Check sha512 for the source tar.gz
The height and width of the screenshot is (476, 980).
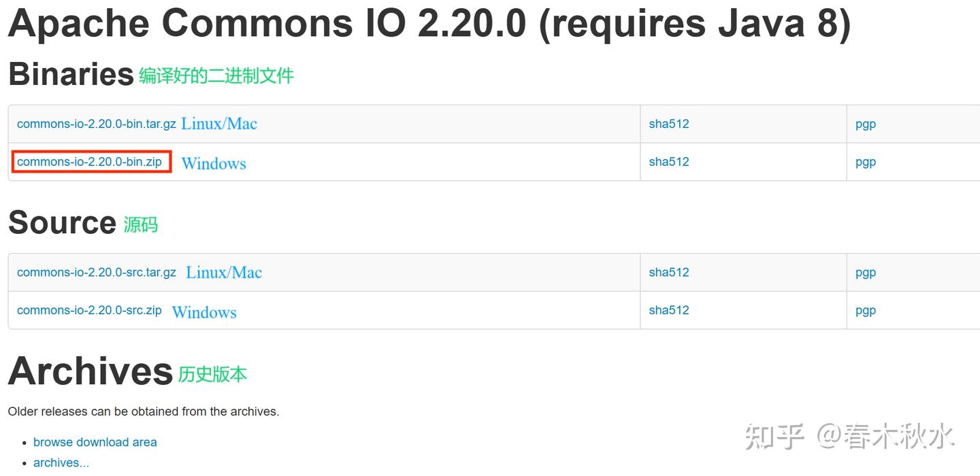click(x=668, y=272)
